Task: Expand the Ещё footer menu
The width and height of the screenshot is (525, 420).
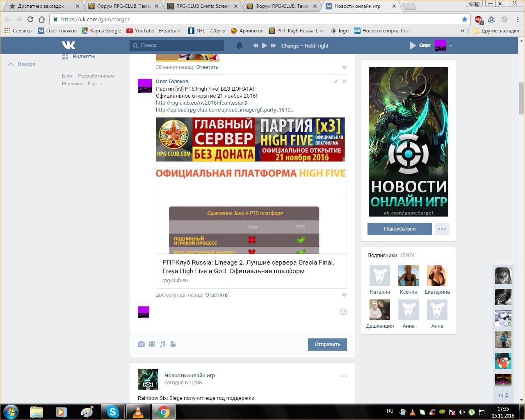Action: pyautogui.click(x=95, y=84)
